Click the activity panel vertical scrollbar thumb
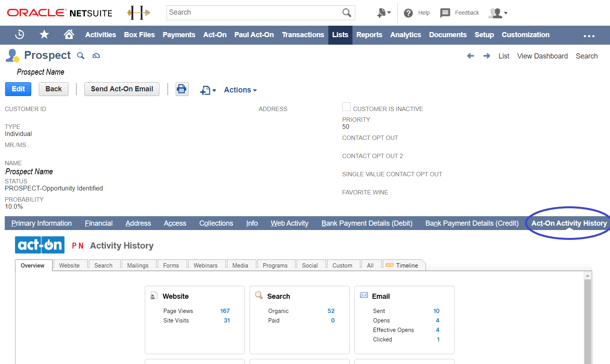 click(587, 321)
